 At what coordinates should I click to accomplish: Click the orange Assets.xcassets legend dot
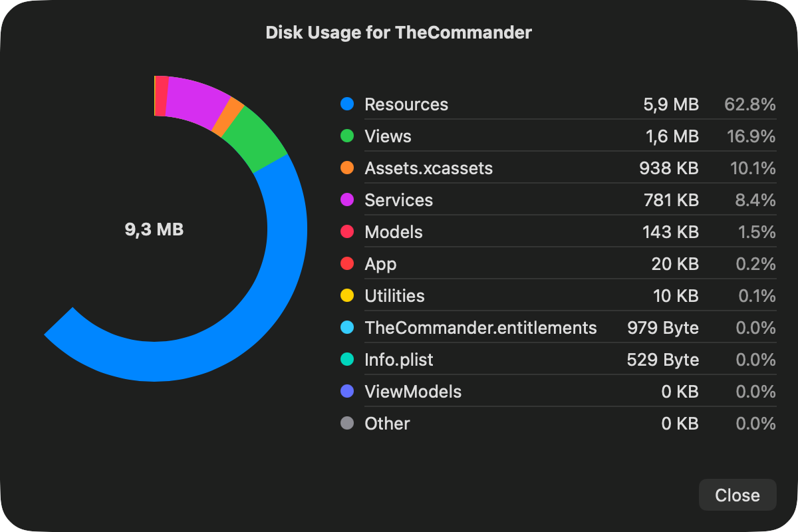coord(347,168)
